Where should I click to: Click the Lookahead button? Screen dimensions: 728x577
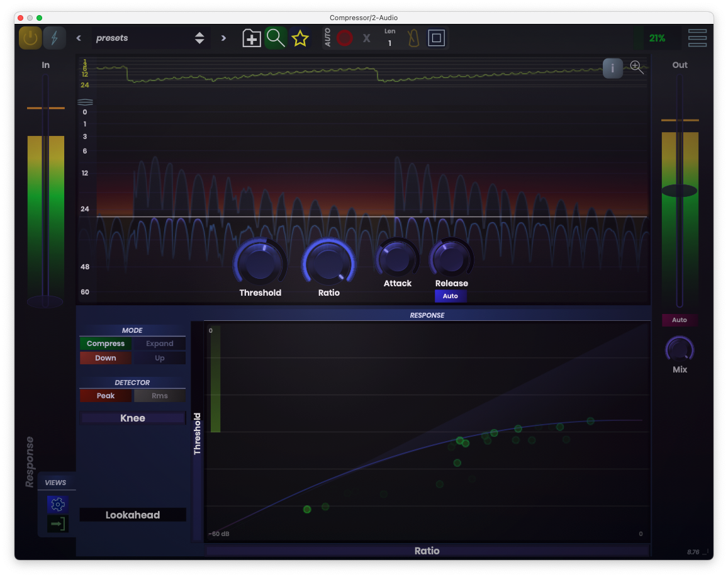pos(133,515)
